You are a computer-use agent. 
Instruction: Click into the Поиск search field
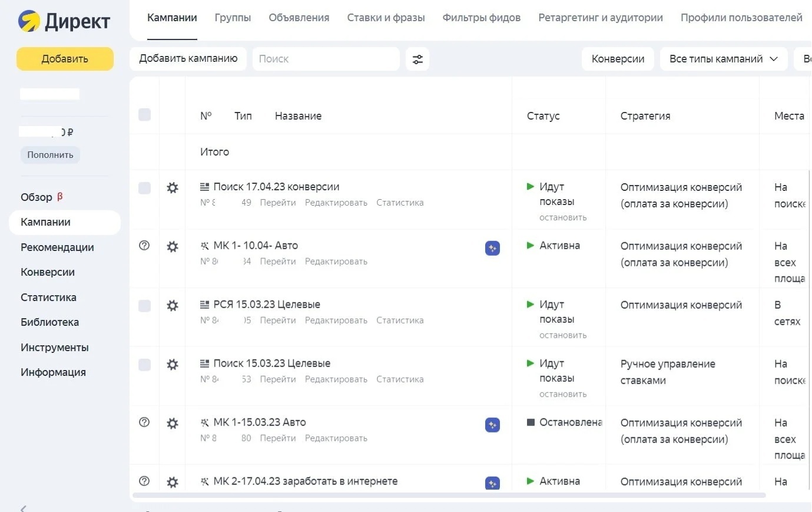[x=326, y=59]
